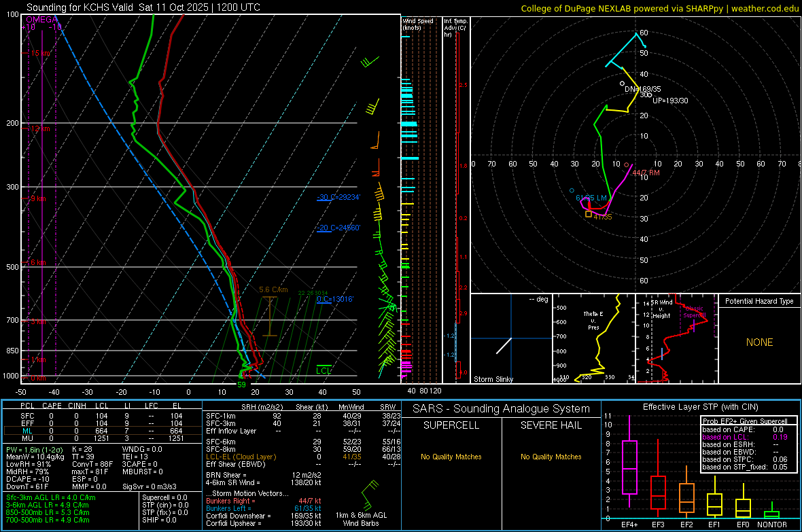Viewport: 802px width, 532px height.
Task: Click the magenta OMEGA label
Action: 42,20
